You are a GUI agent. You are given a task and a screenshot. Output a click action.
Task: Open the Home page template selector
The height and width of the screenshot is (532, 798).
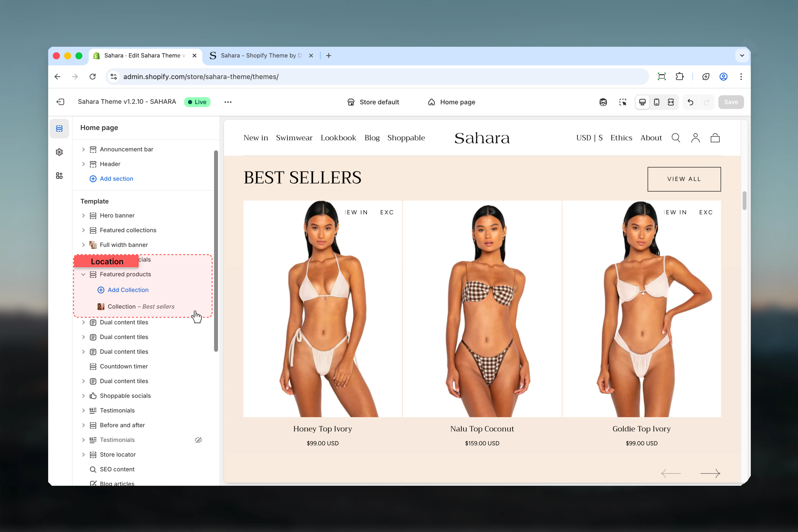[x=451, y=102]
